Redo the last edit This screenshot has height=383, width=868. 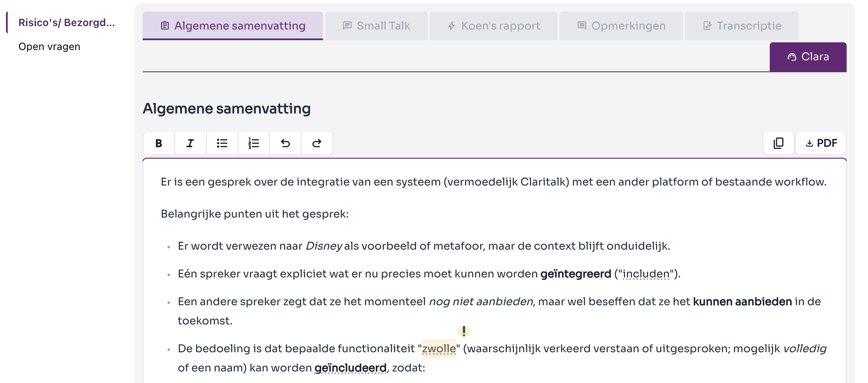pyautogui.click(x=317, y=143)
